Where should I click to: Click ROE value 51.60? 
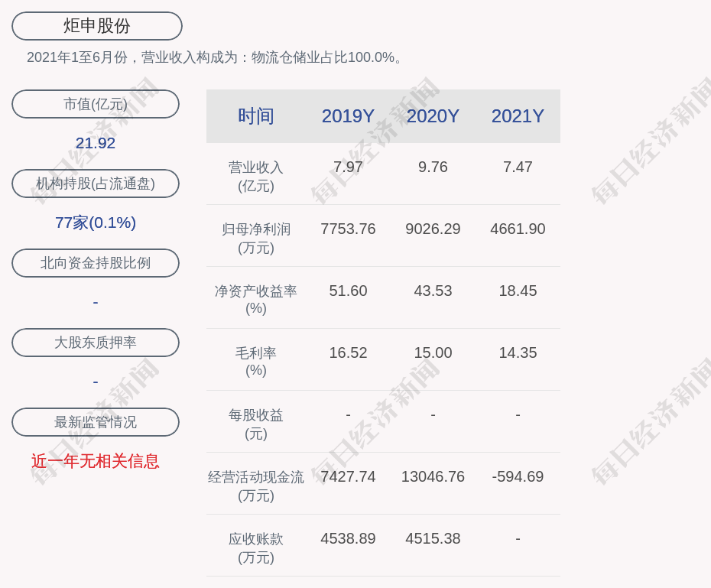point(348,291)
